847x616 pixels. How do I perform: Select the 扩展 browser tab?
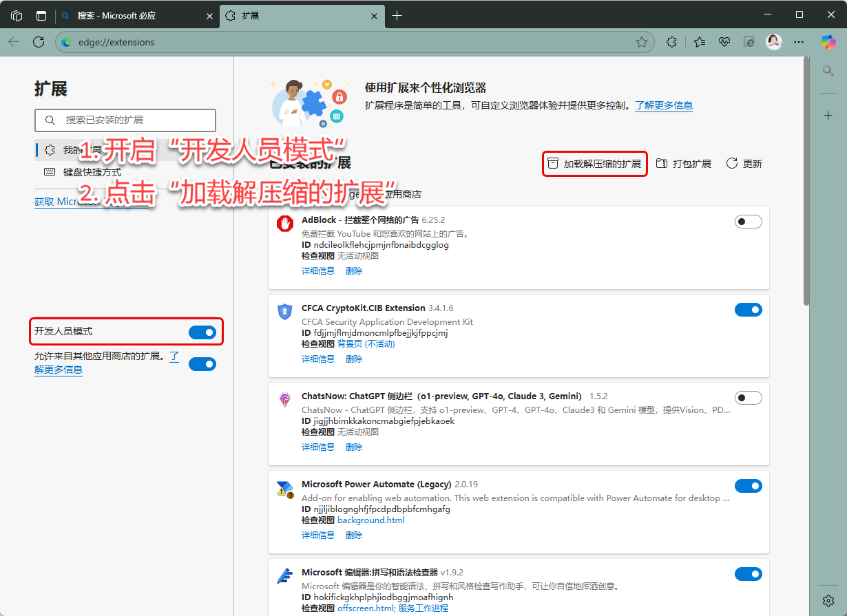(302, 15)
